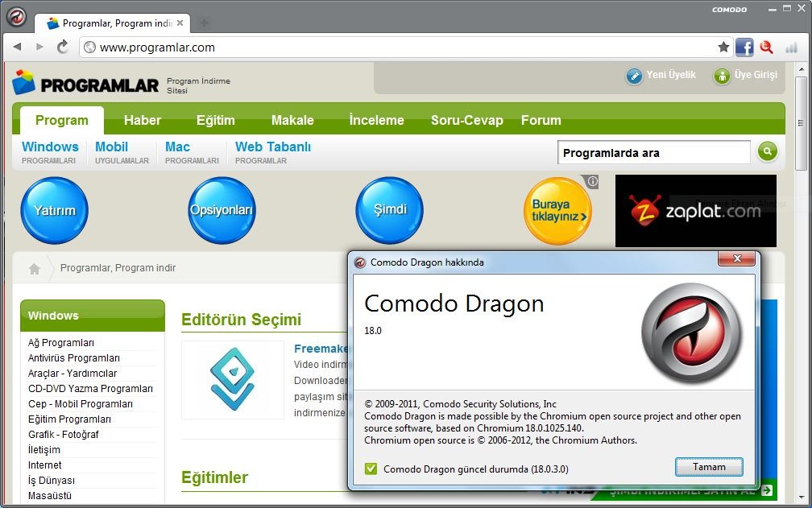
Task: Open the Facebook share toolbar icon
Action: tap(744, 47)
